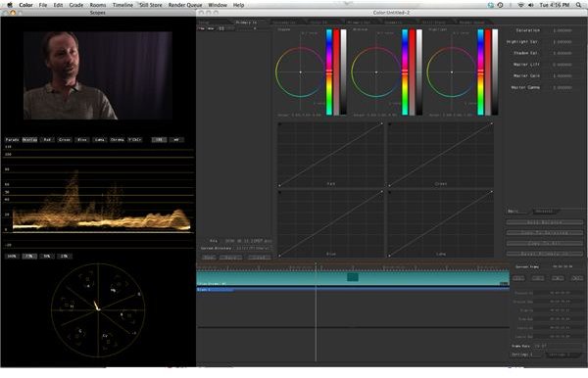Click the teal clip on the timeline
Viewport: 588px width, 378px height.
click(x=353, y=278)
